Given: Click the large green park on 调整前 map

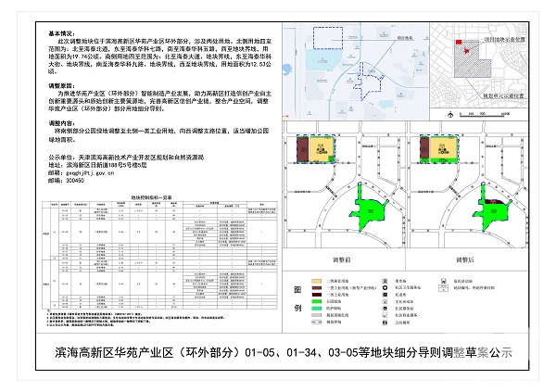Looking at the screenshot, I should click(x=369, y=211).
